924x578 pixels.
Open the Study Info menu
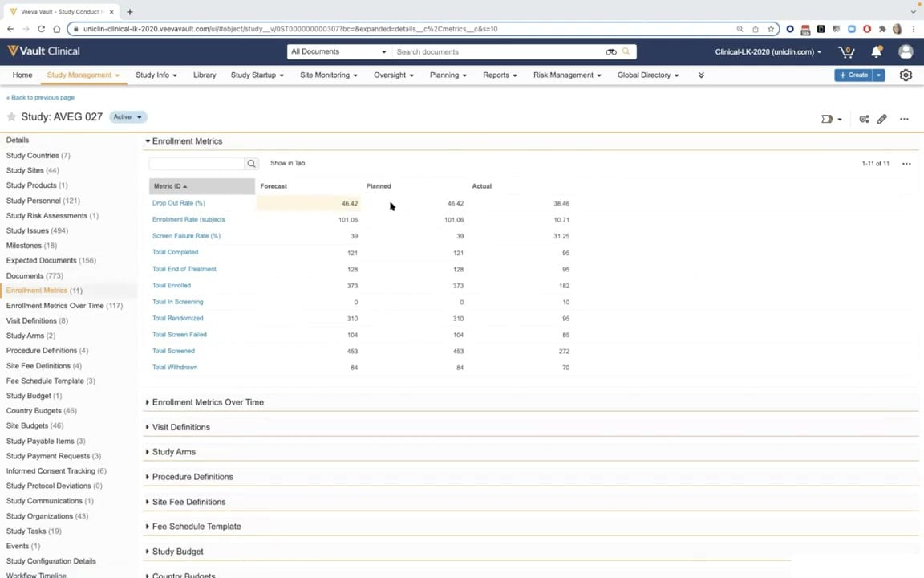156,75
